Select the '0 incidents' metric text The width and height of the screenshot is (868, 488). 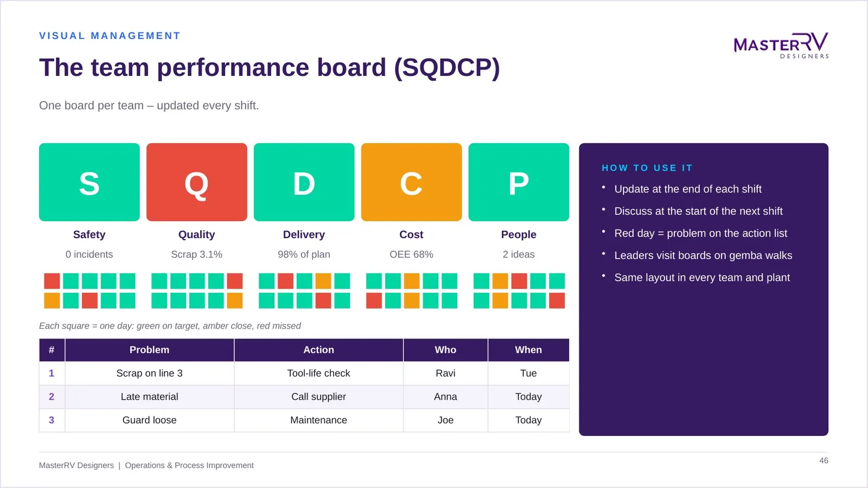(x=90, y=254)
